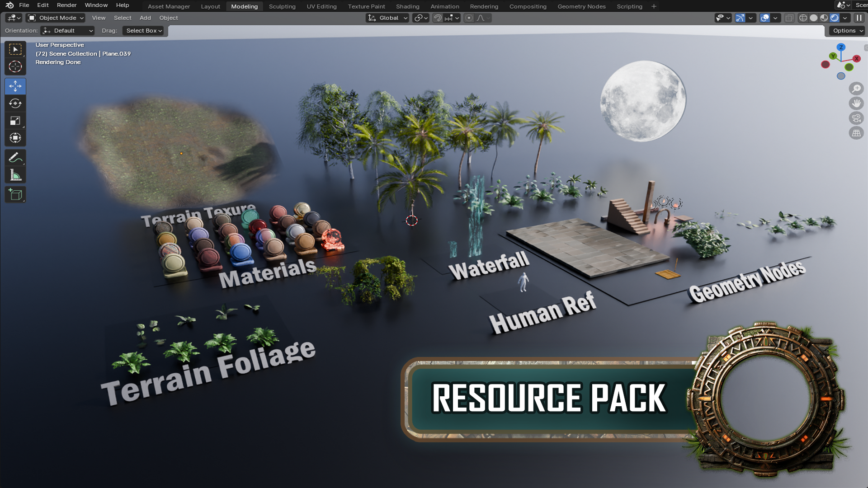Switch to the Sculpting workspace tab
Image resolution: width=868 pixels, height=488 pixels.
282,6
